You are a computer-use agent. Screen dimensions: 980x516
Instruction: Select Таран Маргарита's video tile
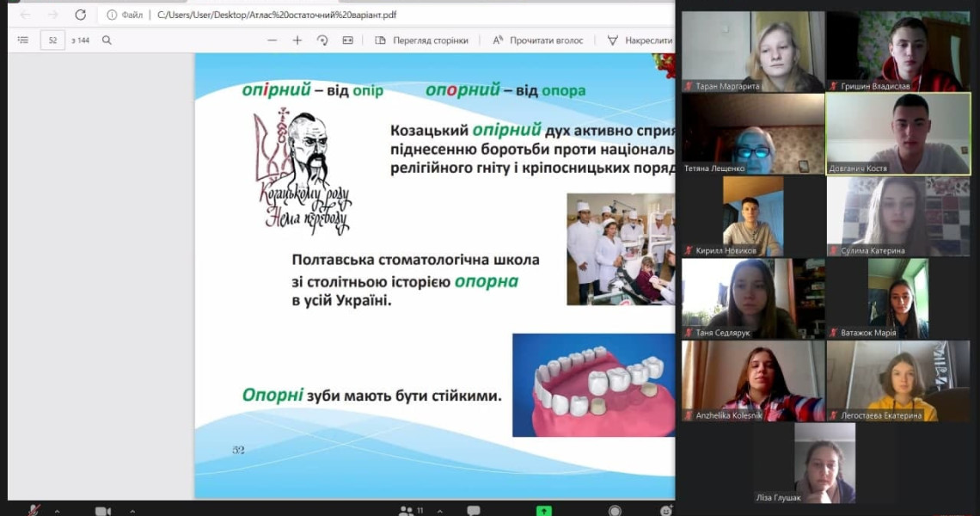(753, 52)
